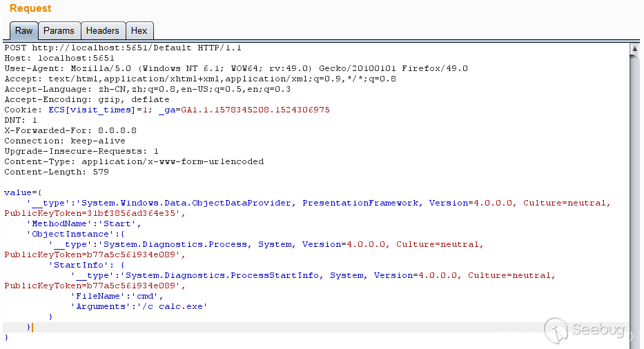Click the Content-Length: 579 line

pyautogui.click(x=57, y=172)
